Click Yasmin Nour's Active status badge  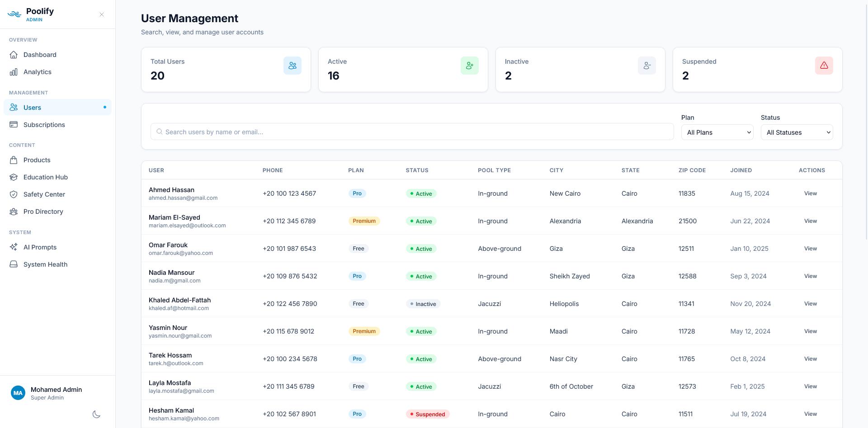click(x=421, y=331)
